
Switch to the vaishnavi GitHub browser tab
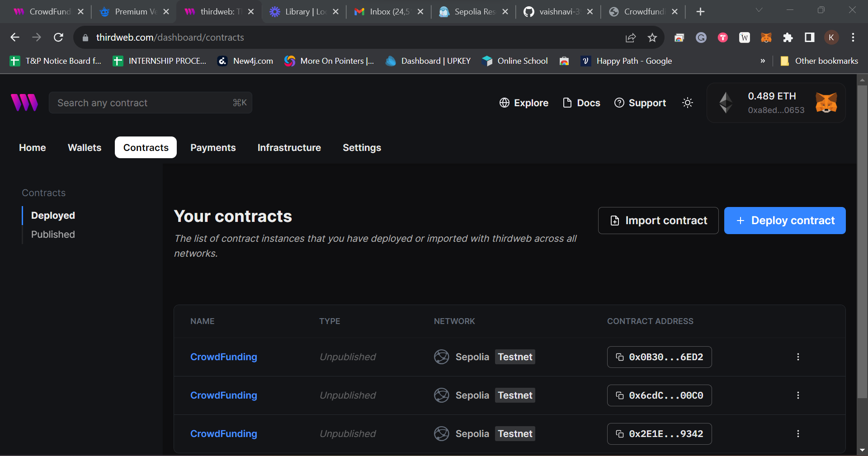558,12
